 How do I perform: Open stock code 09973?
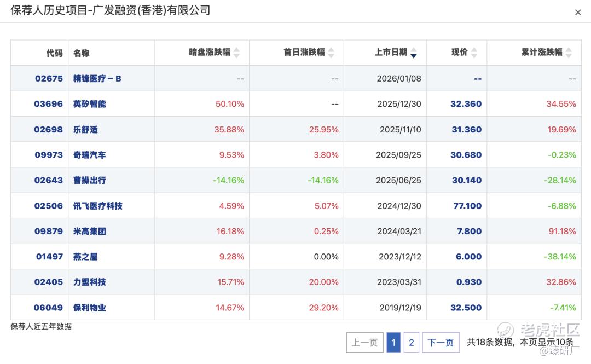click(x=49, y=155)
